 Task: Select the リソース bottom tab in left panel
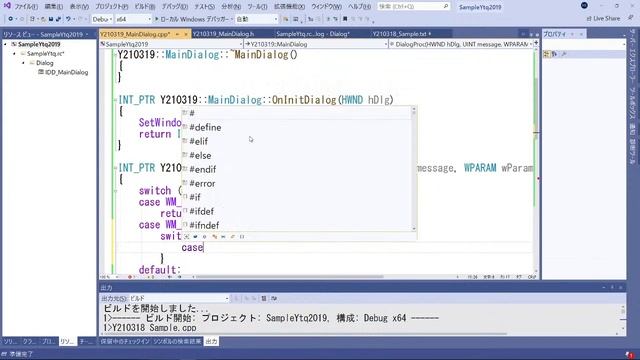pos(67,341)
